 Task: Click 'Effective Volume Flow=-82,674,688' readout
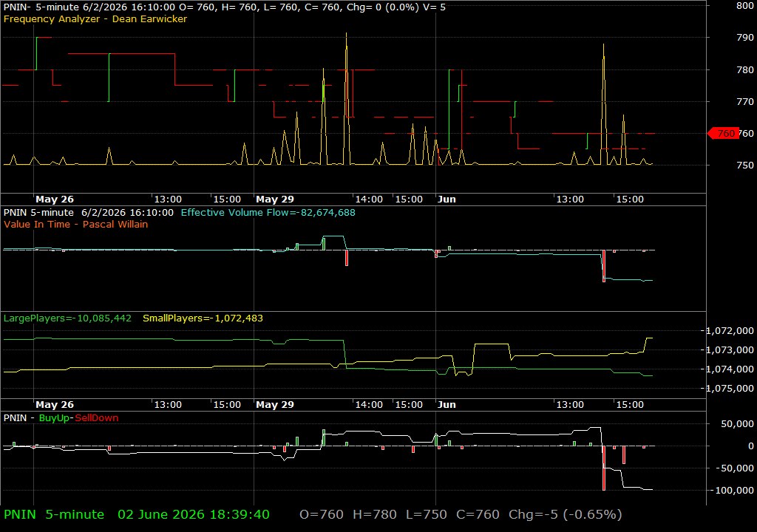point(268,212)
